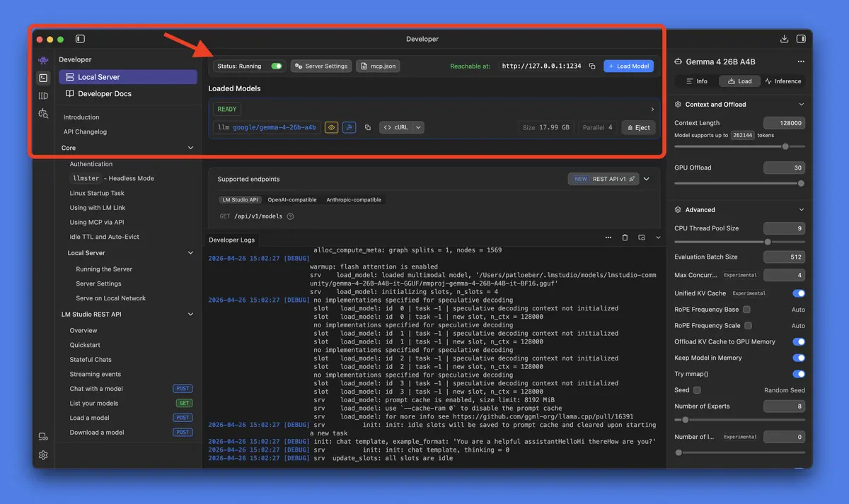Toggle the right sidebar panel icon
849x504 pixels.
(x=801, y=39)
